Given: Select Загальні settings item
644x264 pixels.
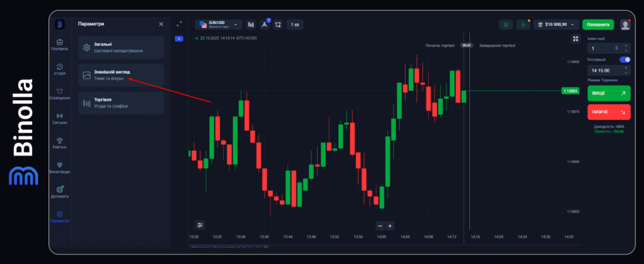Looking at the screenshot, I should coord(121,47).
